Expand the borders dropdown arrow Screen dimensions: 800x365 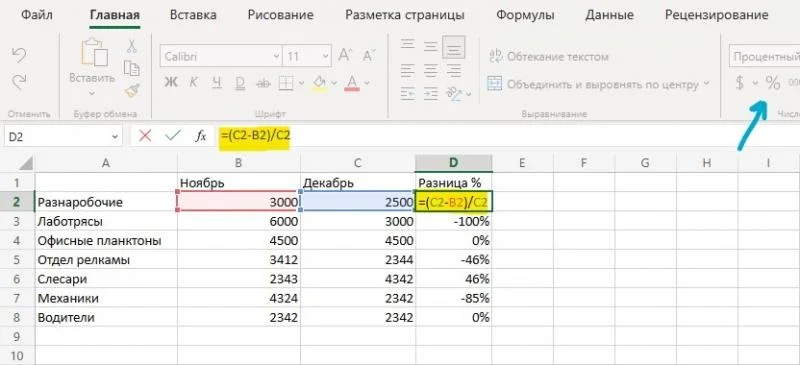click(x=301, y=83)
